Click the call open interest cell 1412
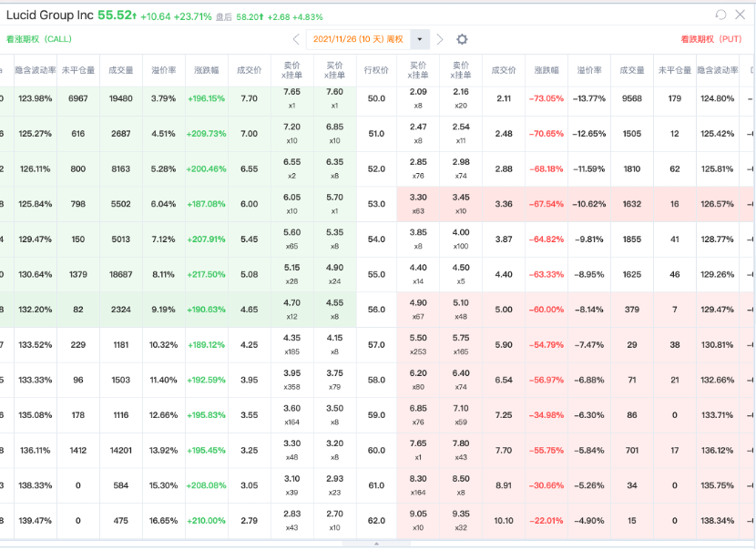This screenshot has width=756, height=550. pos(78,451)
